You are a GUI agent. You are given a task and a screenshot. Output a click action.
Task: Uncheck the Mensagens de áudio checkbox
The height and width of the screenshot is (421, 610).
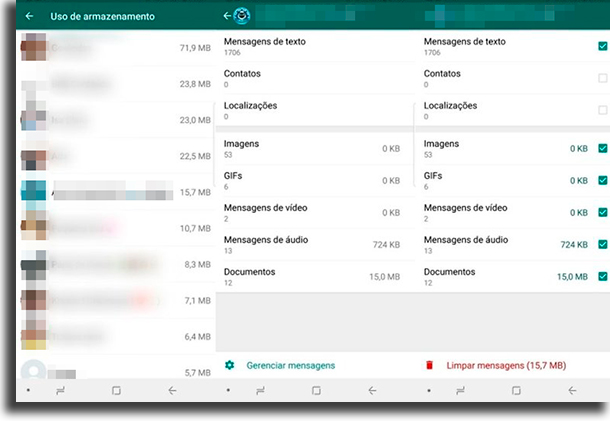603,244
